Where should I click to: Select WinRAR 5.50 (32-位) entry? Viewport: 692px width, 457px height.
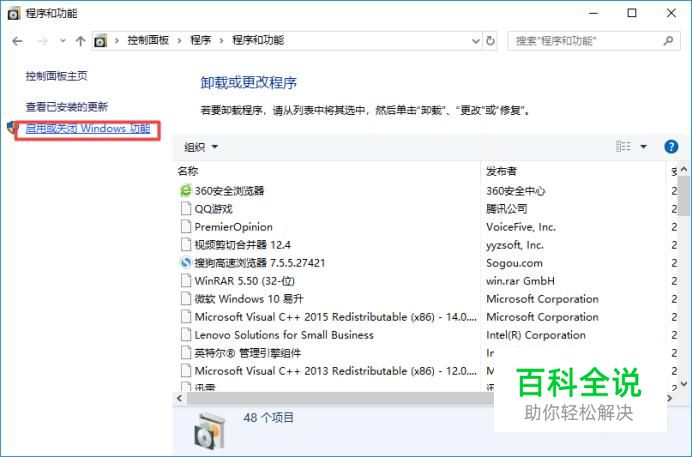(x=244, y=281)
